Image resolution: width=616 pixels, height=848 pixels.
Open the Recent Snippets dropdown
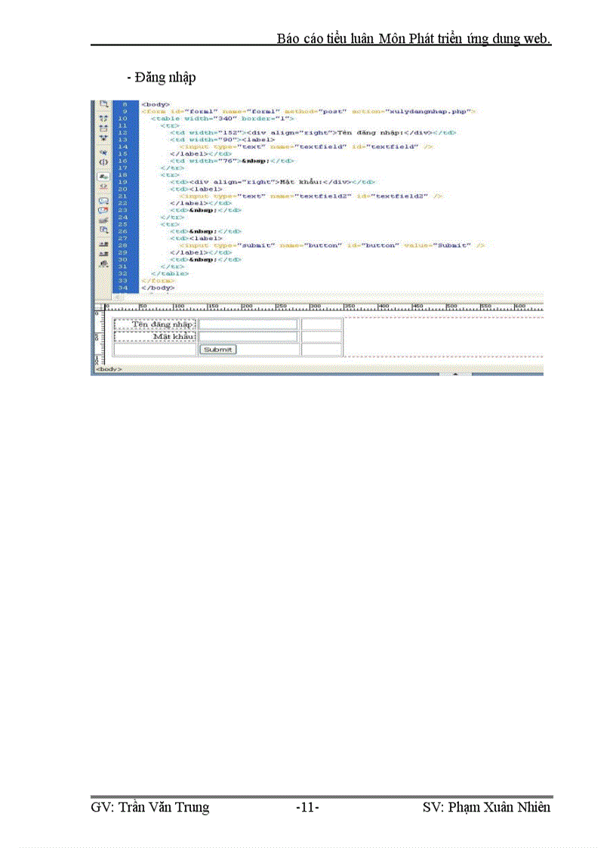(103, 227)
